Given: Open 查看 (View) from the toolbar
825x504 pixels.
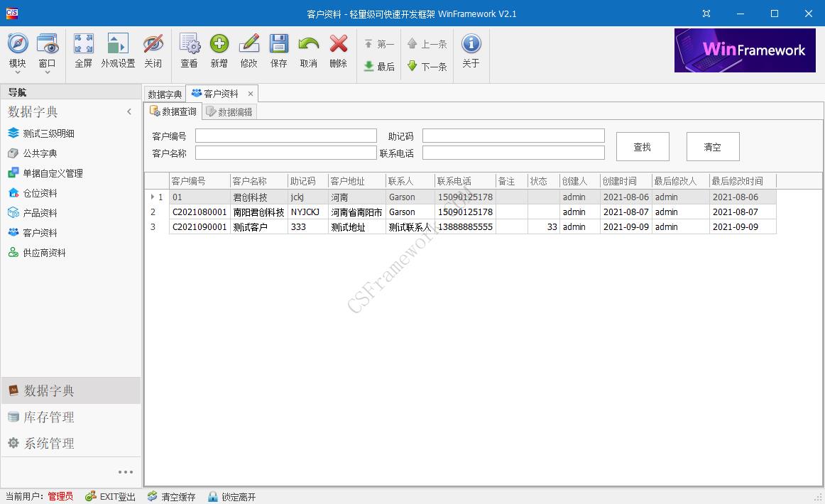Looking at the screenshot, I should [x=190, y=50].
